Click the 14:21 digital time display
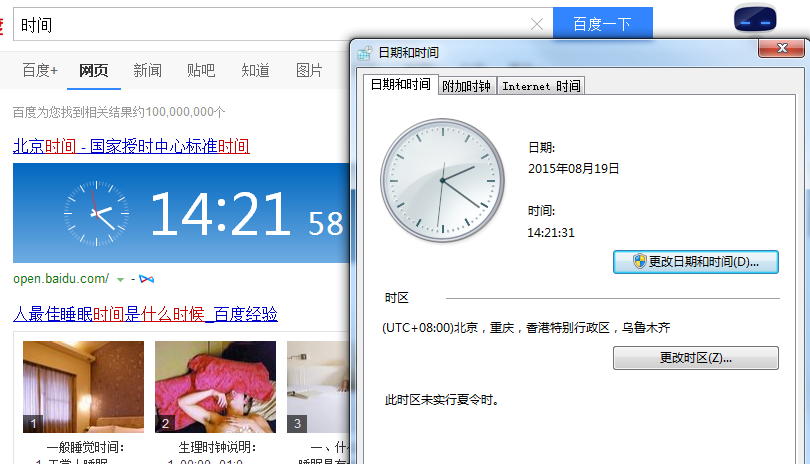Image resolution: width=810 pixels, height=464 pixels. (220, 213)
